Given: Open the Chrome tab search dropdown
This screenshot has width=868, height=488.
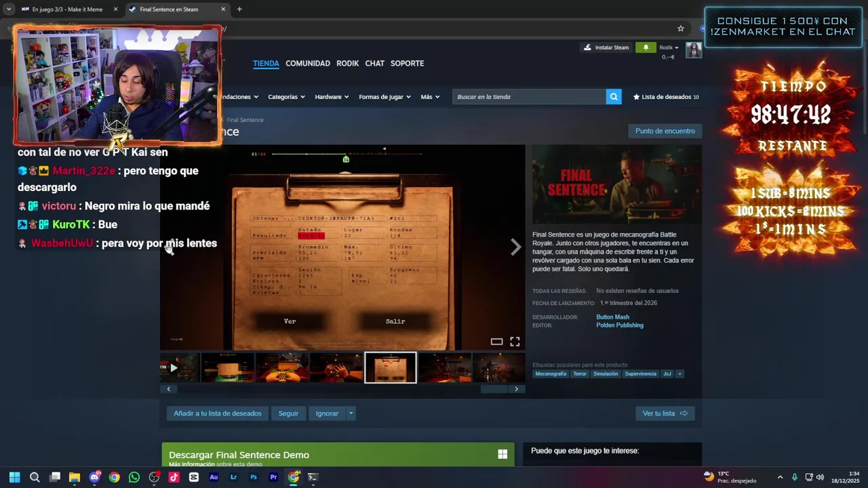Looking at the screenshot, I should pyautogui.click(x=8, y=9).
